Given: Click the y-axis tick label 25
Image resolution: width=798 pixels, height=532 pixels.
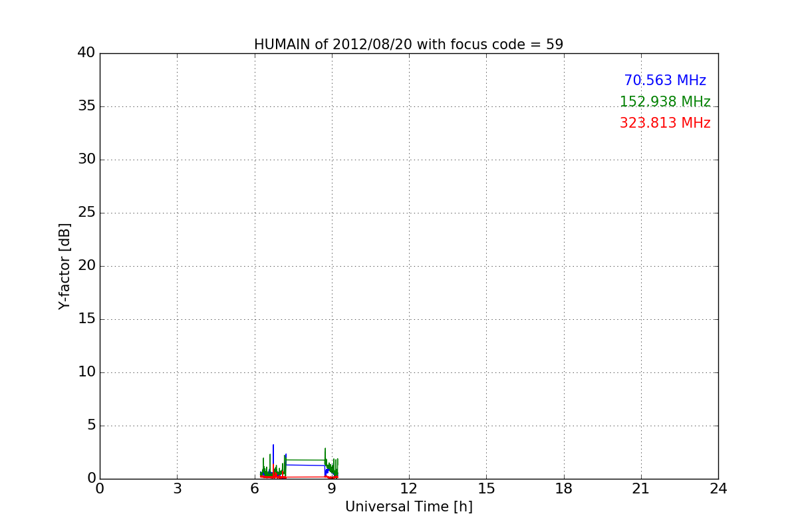Looking at the screenshot, I should [86, 213].
